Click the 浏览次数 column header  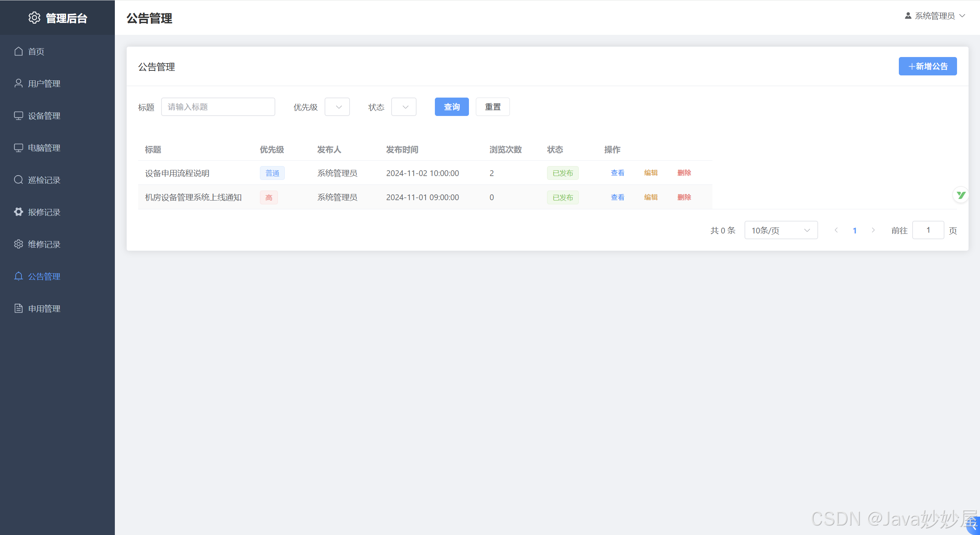(505, 150)
